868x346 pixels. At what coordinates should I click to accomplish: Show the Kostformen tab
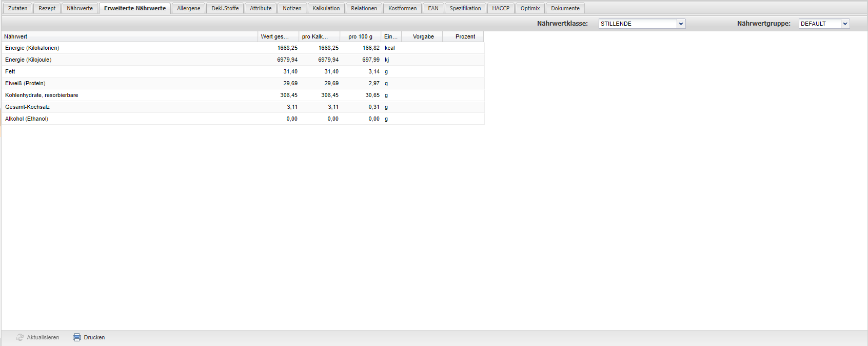(402, 8)
